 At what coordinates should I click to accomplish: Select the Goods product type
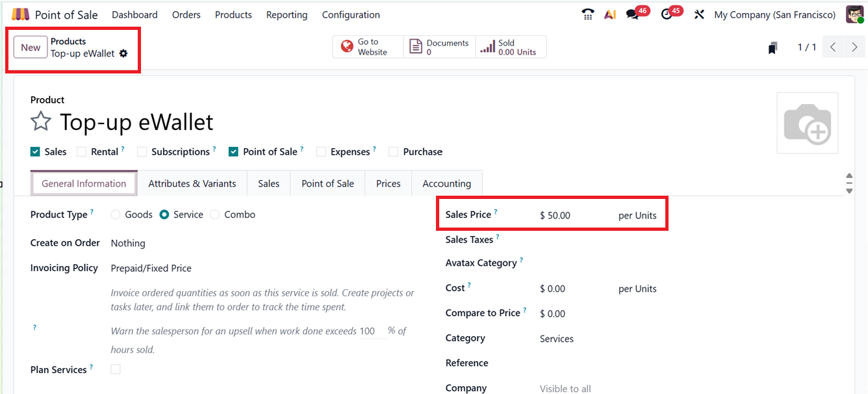tap(116, 215)
